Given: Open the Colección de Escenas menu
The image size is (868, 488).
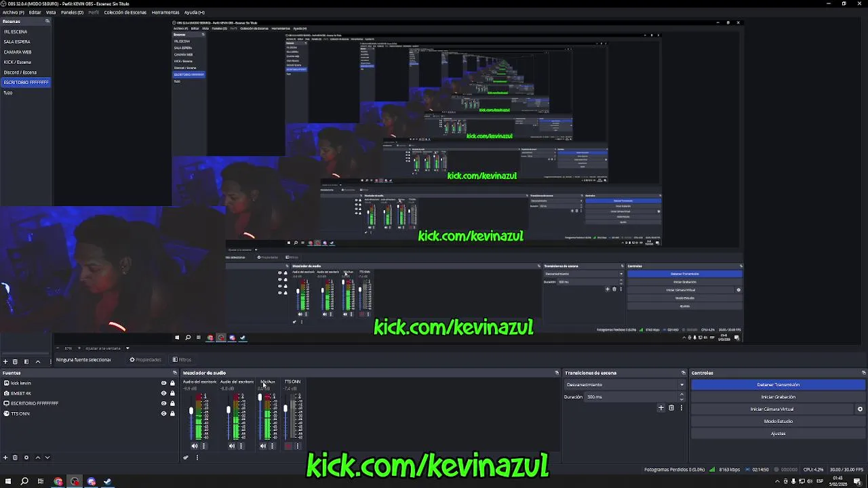Looking at the screenshot, I should pyautogui.click(x=125, y=12).
